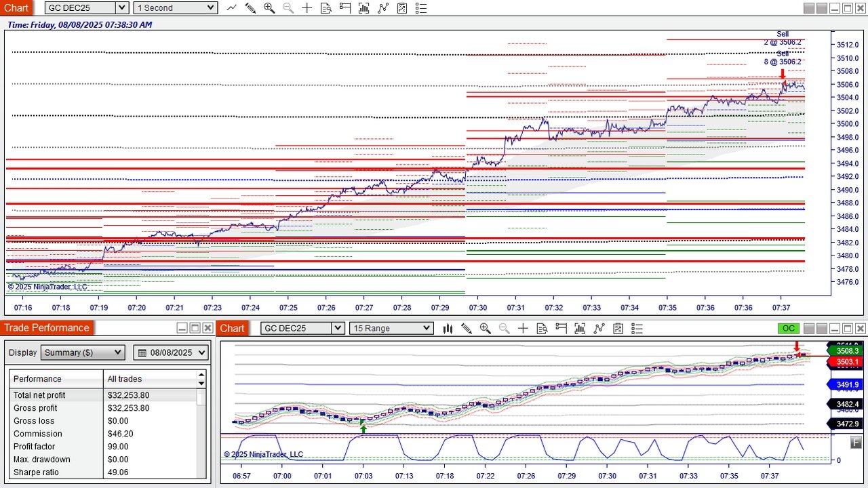868x488 pixels.
Task: Click the performance grid vertical scrollbar
Action: pos(201,434)
